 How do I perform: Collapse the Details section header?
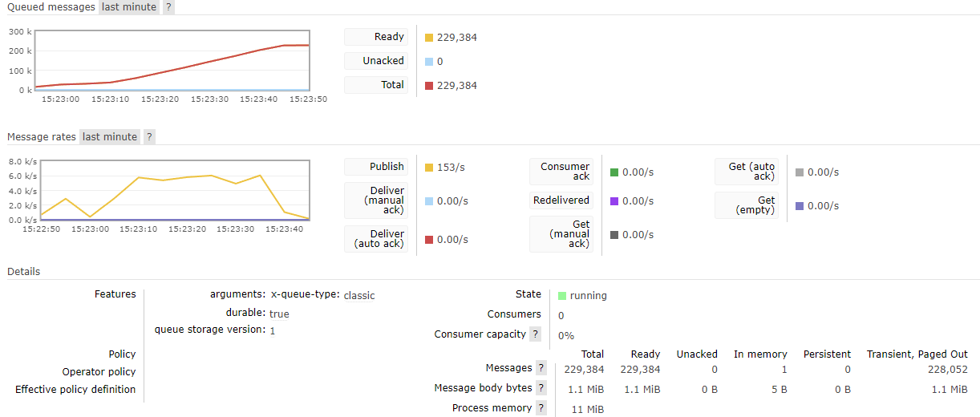pos(24,272)
